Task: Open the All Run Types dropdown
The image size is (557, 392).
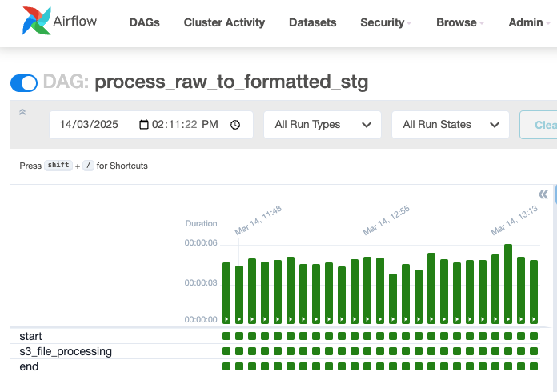Action: pyautogui.click(x=322, y=125)
